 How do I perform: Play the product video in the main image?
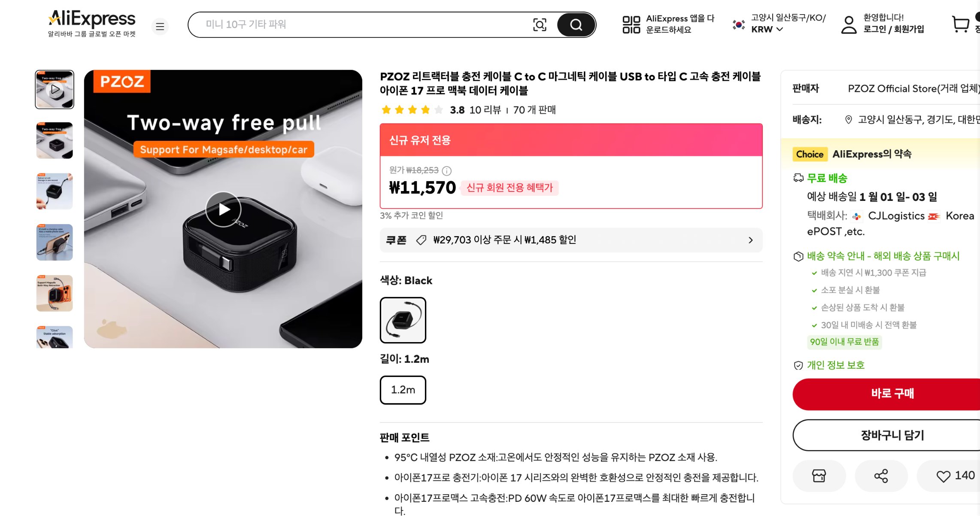(x=224, y=209)
